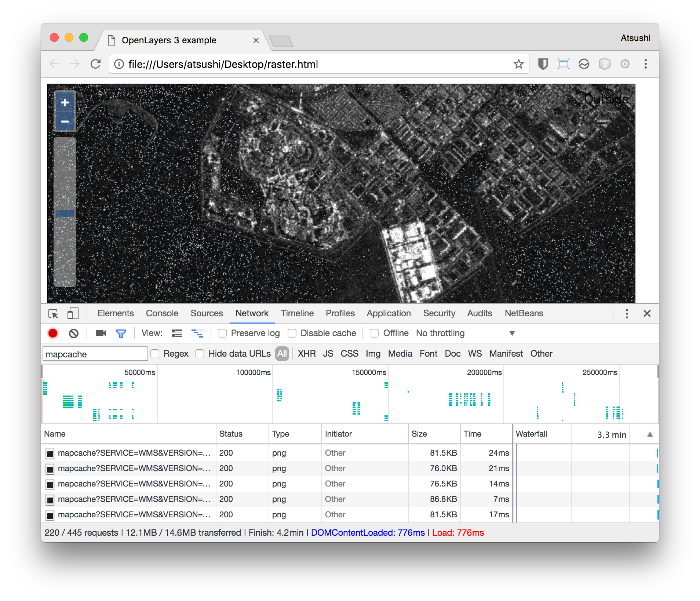The height and width of the screenshot is (601, 700).
Task: Toggle device toolbar icon in DevTools
Action: pyautogui.click(x=73, y=313)
